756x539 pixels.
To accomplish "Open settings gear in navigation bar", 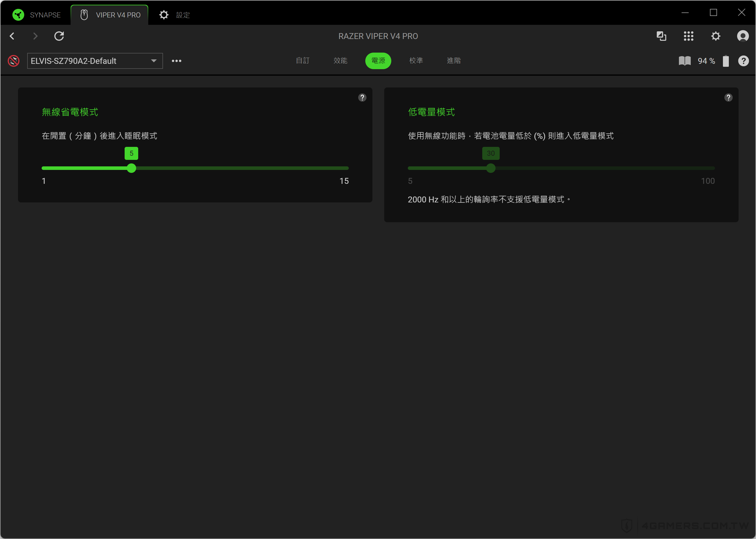I will pyautogui.click(x=716, y=36).
